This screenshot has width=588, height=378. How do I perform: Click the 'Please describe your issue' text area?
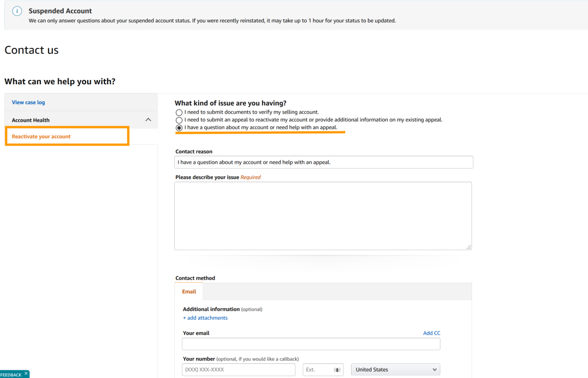323,215
